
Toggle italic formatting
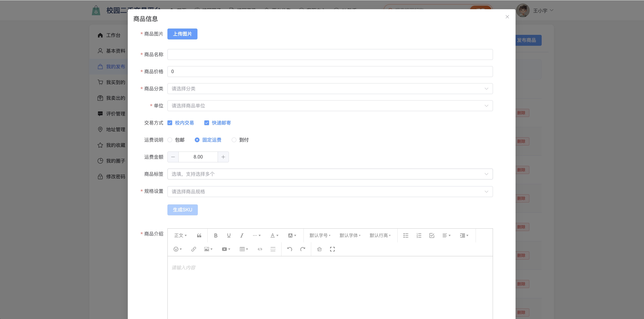(242, 235)
